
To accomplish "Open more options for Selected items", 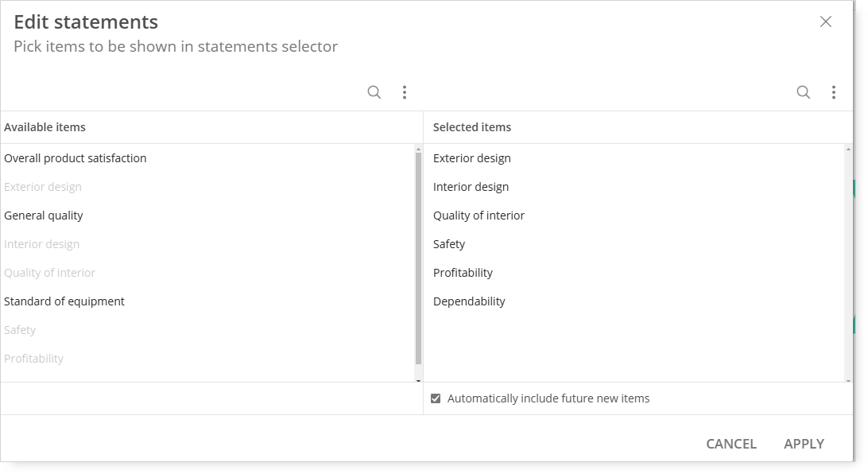I will click(x=834, y=92).
